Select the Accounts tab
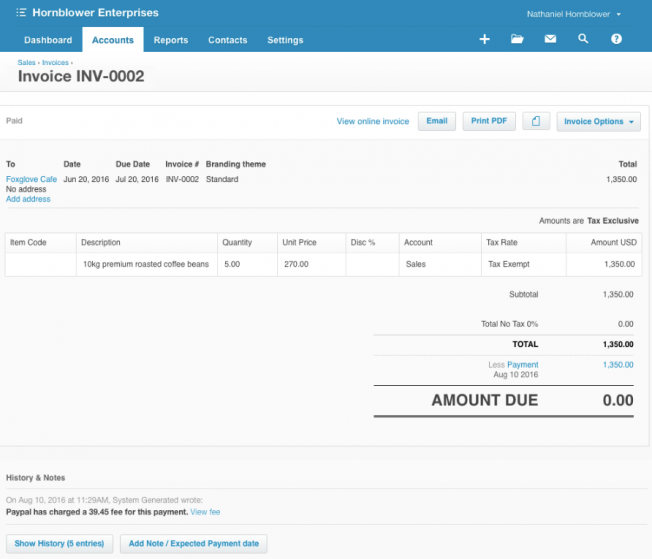 click(113, 40)
